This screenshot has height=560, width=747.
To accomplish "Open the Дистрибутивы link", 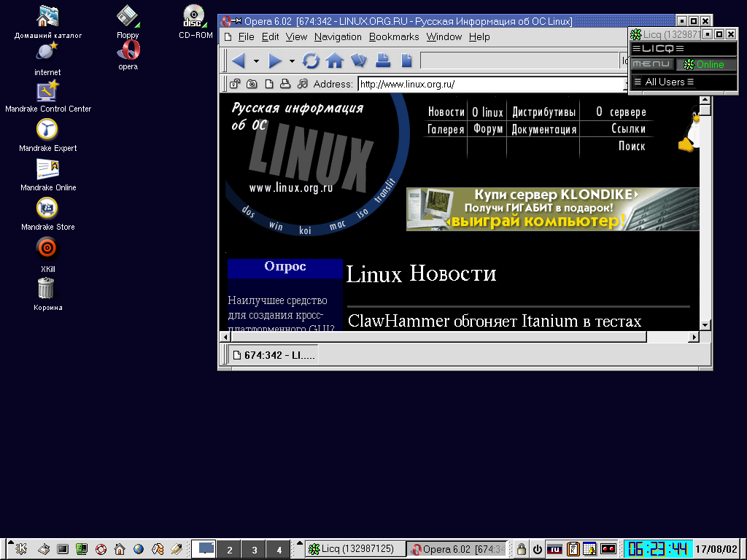I will point(543,112).
